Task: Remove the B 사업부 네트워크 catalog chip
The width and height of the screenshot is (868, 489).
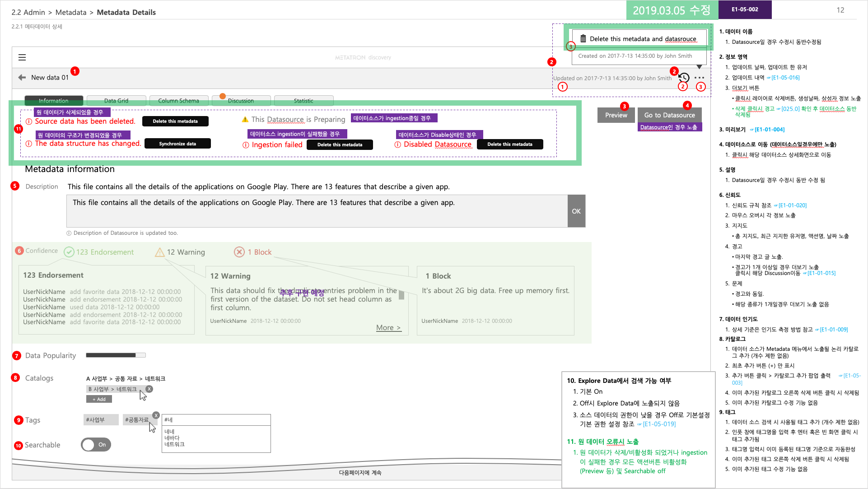Action: 149,388
